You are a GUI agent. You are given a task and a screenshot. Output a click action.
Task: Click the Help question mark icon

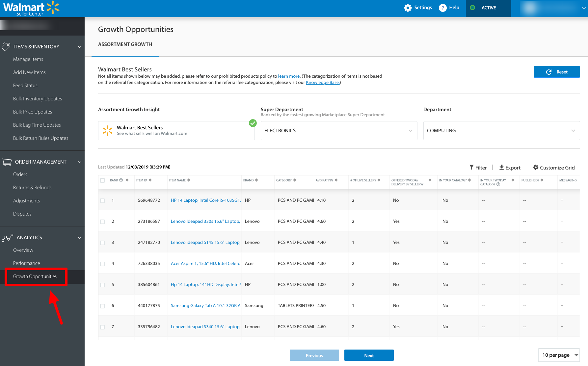point(443,8)
